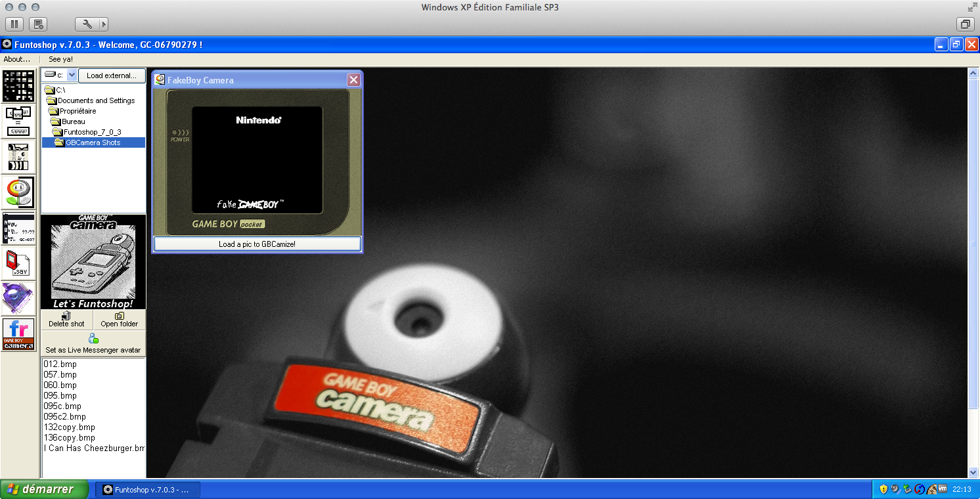Click the VM snapshot toolbar icon
Image resolution: width=980 pixels, height=499 pixels.
38,24
